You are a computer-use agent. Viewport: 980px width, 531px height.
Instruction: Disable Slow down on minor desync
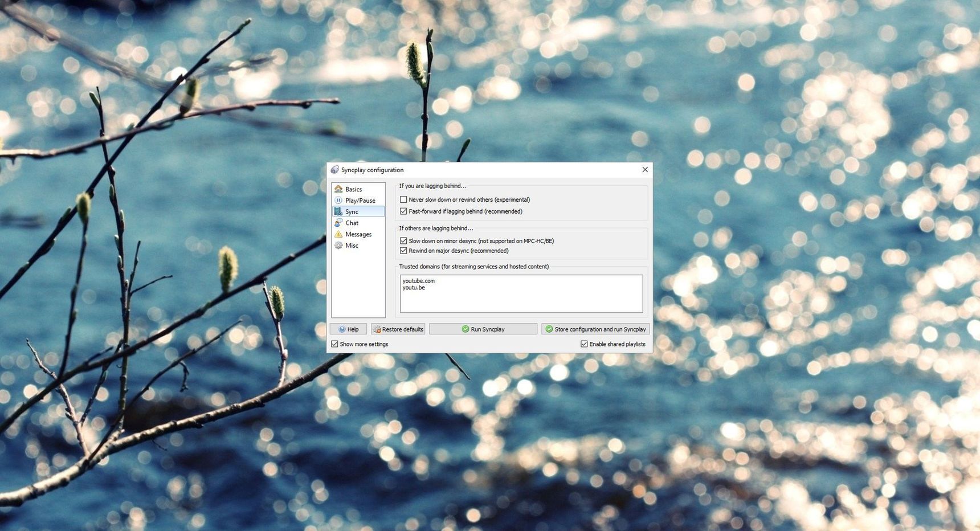403,241
